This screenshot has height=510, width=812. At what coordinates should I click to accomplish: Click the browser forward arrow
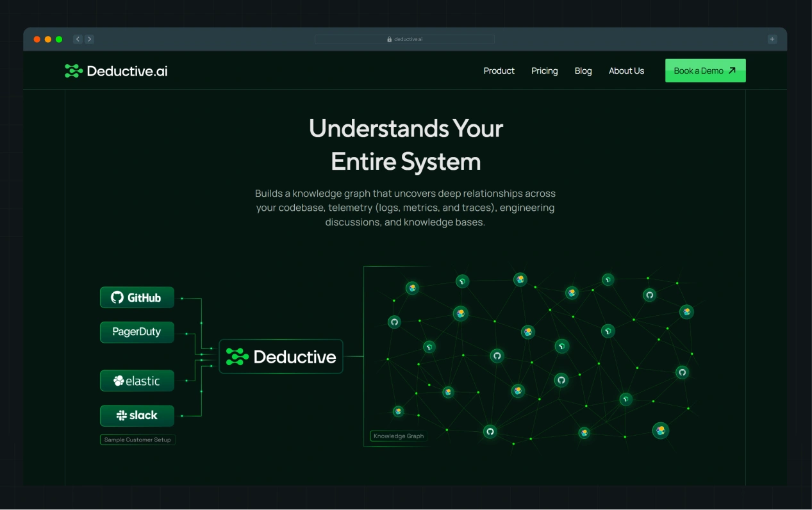click(x=89, y=39)
